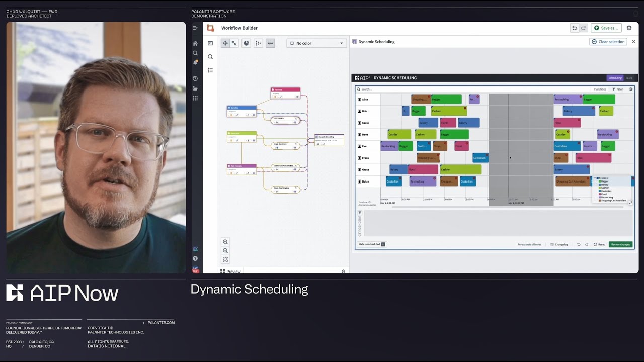Open the list view icon in builder sidebar

[210, 70]
